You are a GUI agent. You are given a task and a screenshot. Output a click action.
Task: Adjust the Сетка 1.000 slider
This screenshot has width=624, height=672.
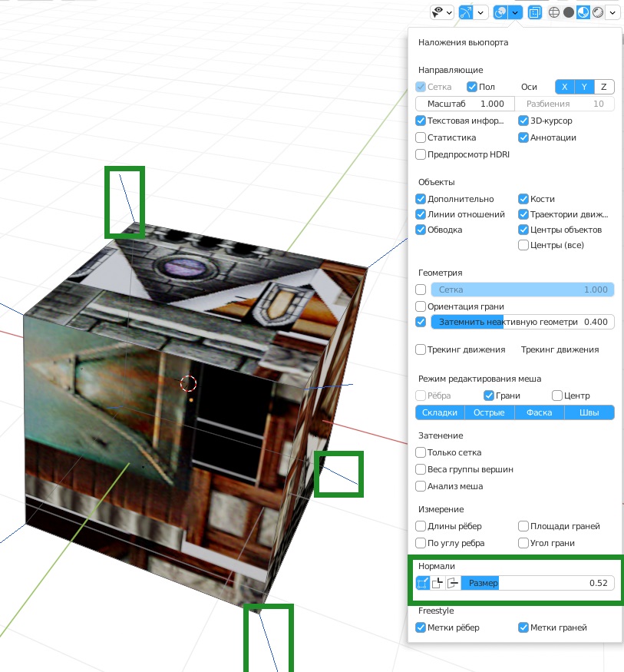coord(523,290)
